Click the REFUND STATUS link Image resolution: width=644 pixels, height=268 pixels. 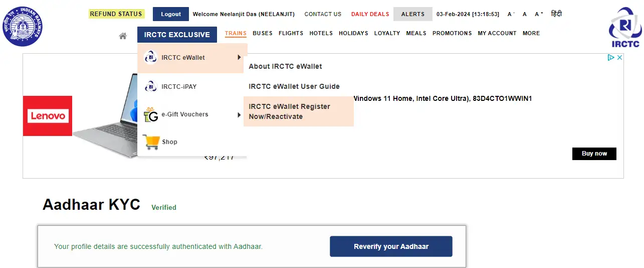pos(116,14)
